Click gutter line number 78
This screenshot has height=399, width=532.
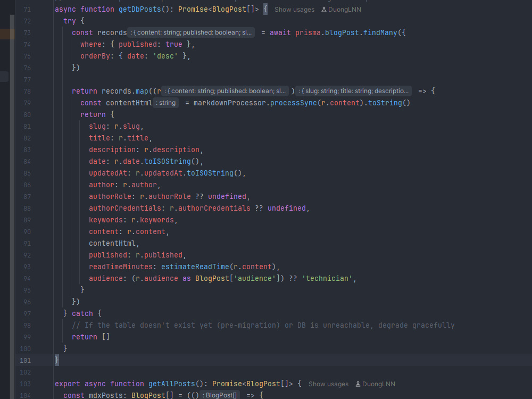tap(27, 91)
